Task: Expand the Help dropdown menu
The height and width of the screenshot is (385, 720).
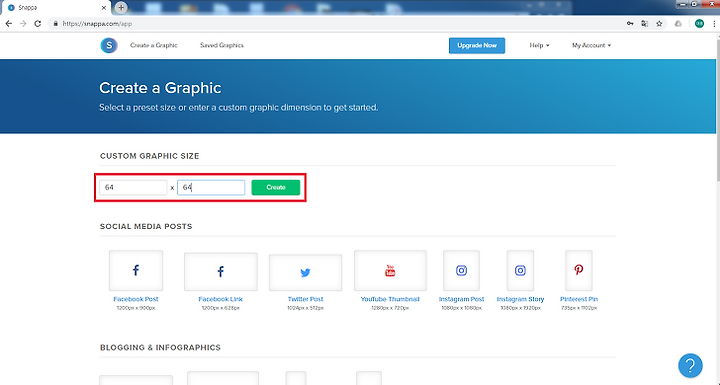Action: pyautogui.click(x=539, y=45)
